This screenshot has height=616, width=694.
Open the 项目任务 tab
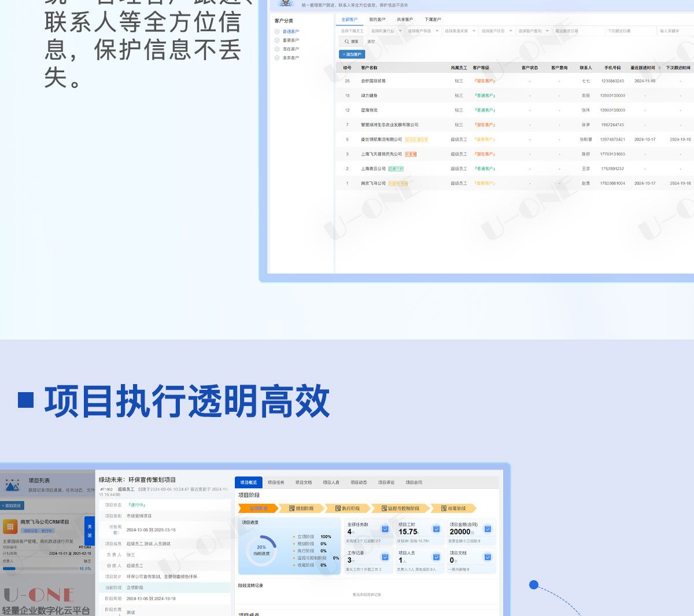click(x=276, y=482)
